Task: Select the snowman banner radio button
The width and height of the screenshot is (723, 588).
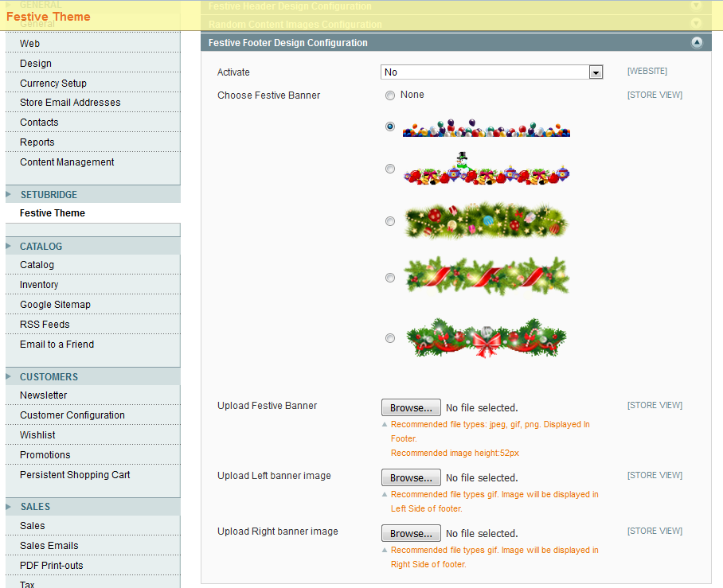Action: click(x=390, y=169)
